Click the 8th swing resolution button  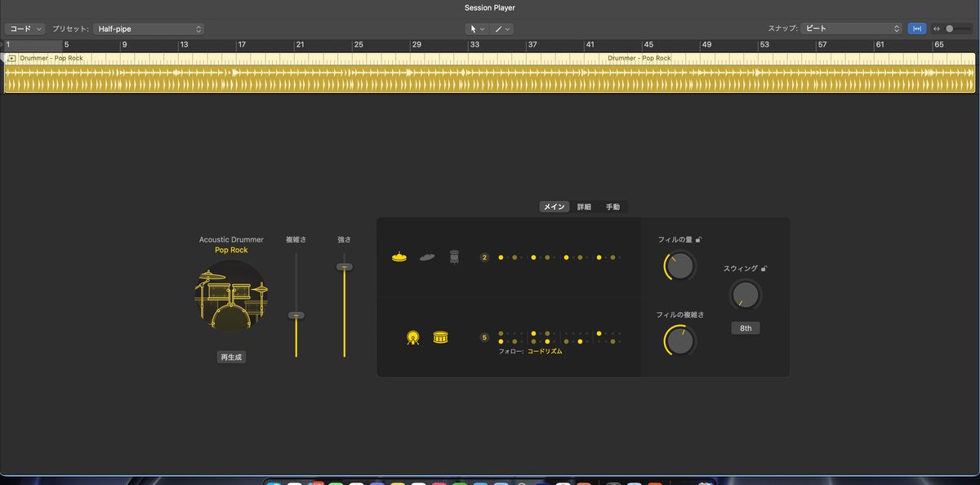pos(746,328)
